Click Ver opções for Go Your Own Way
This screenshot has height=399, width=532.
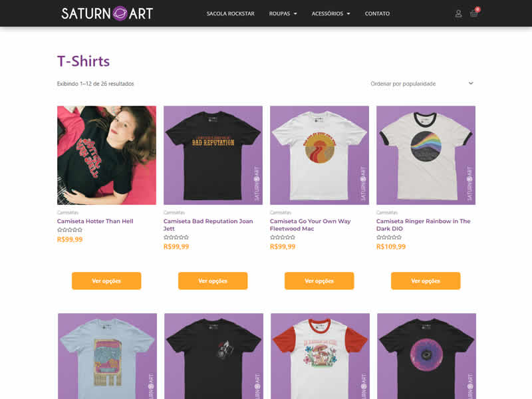319,281
